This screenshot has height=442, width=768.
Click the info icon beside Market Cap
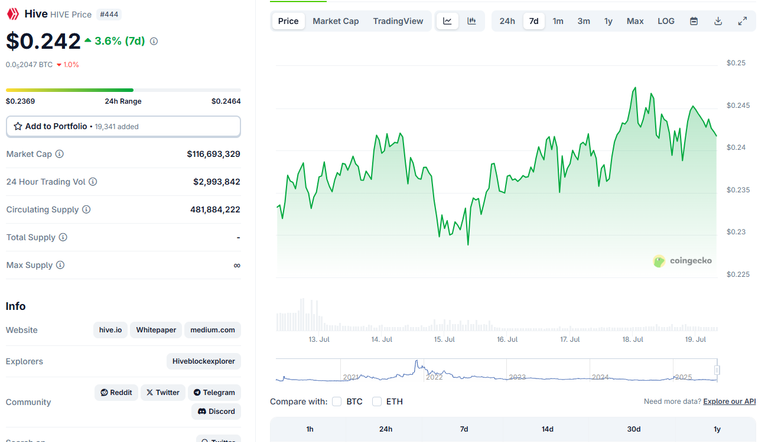[x=59, y=154]
